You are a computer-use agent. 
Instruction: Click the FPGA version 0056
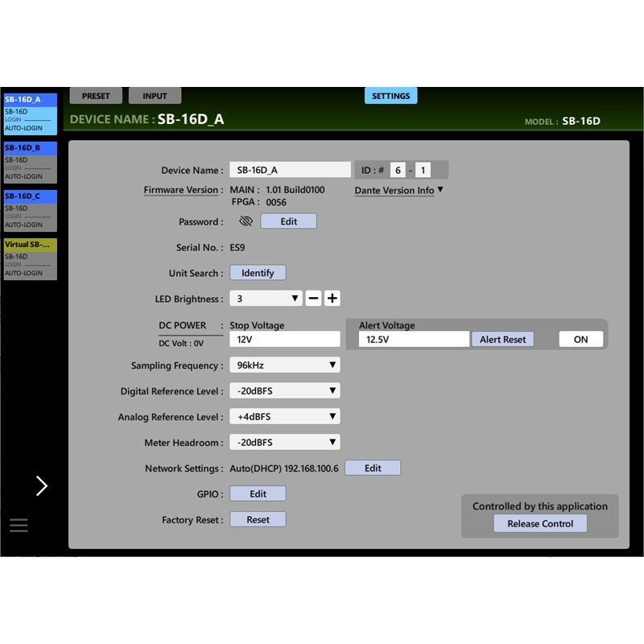276,202
